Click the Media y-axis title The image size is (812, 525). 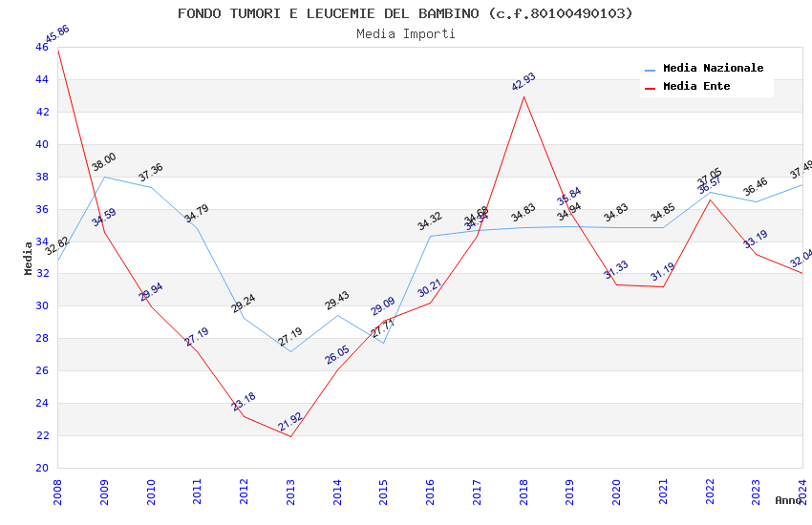coord(28,258)
